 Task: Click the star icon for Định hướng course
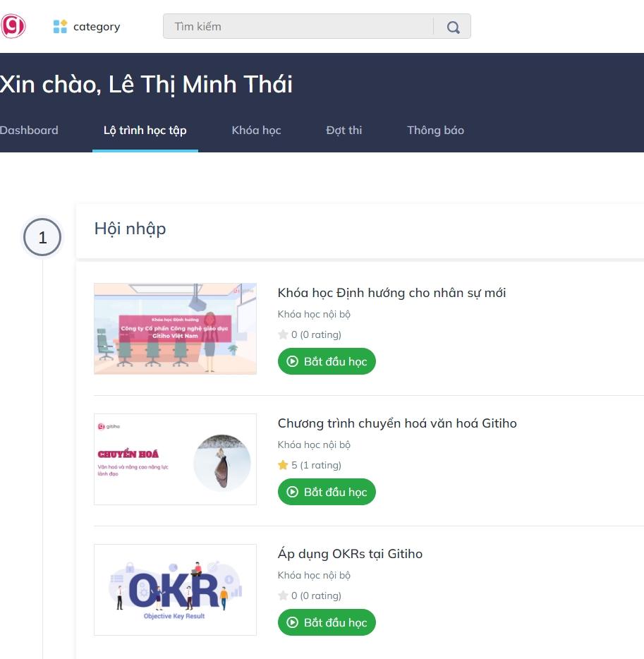283,334
